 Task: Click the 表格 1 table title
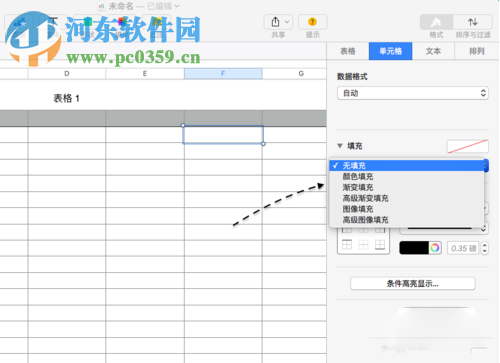tap(66, 98)
